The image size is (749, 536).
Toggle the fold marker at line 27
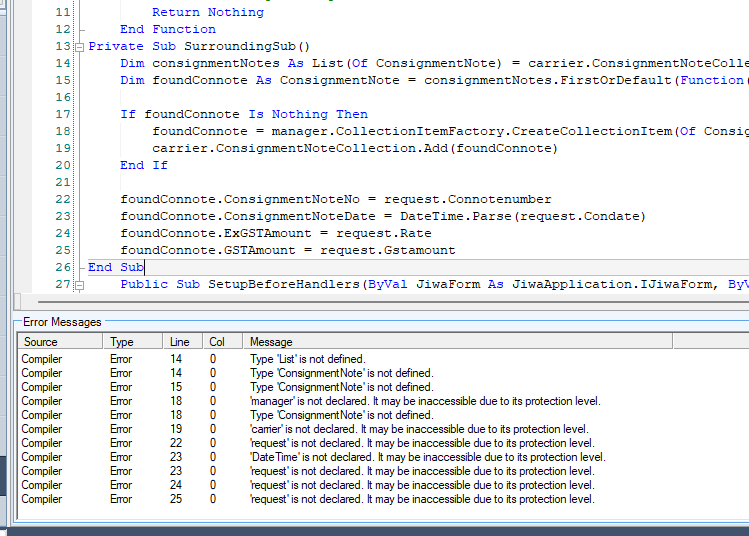click(x=79, y=285)
